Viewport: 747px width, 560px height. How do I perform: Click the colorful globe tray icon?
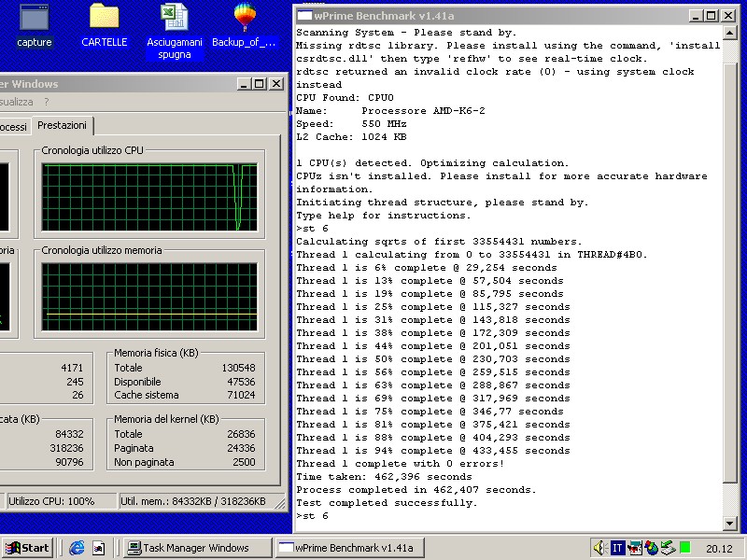[651, 548]
